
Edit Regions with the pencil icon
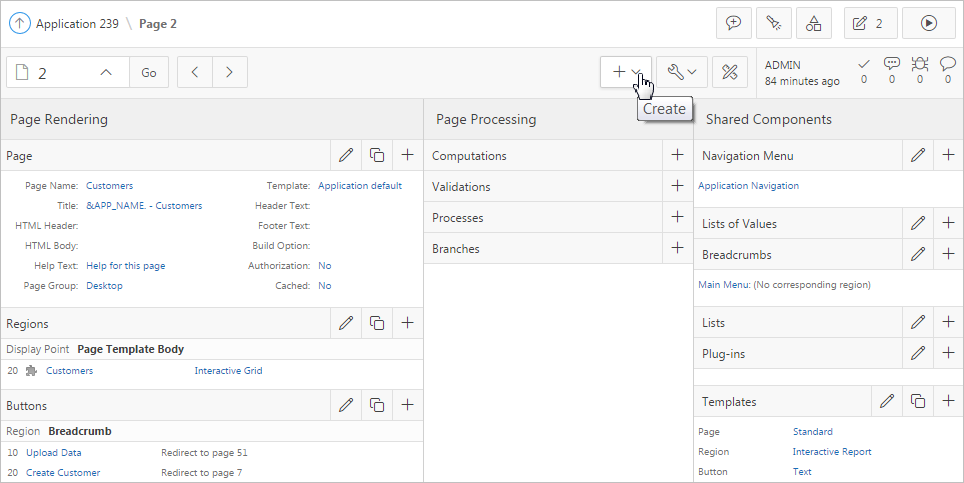346,323
